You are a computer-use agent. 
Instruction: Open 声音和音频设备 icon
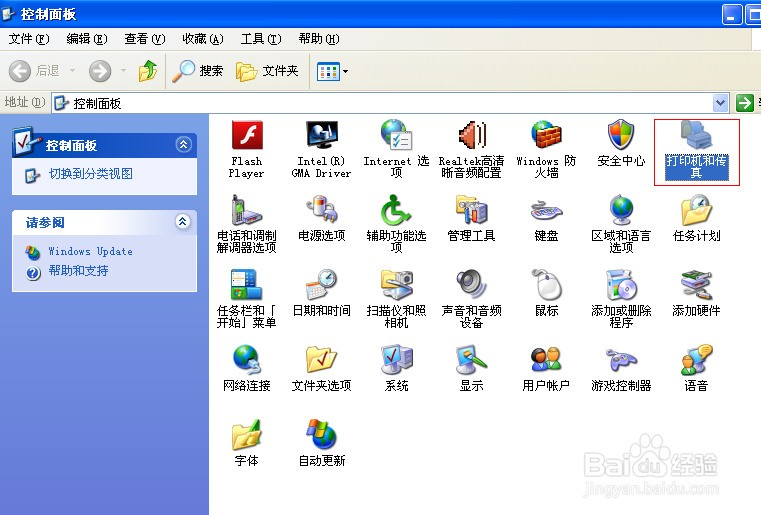[471, 299]
